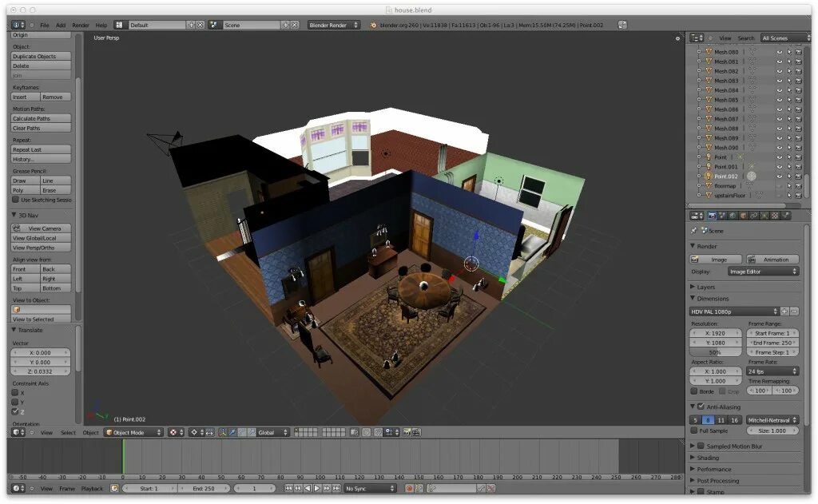Open the viewport shading selector icon

(176, 433)
